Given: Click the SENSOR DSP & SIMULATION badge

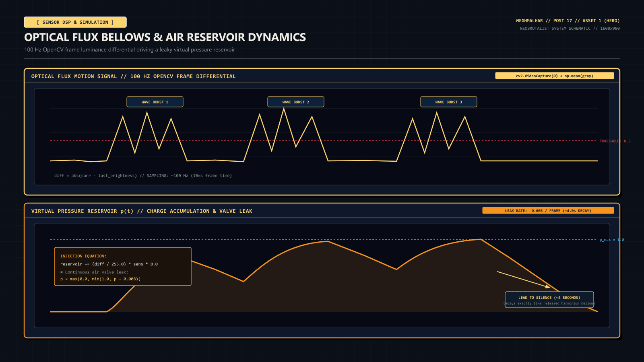Looking at the screenshot, I should tap(75, 22).
